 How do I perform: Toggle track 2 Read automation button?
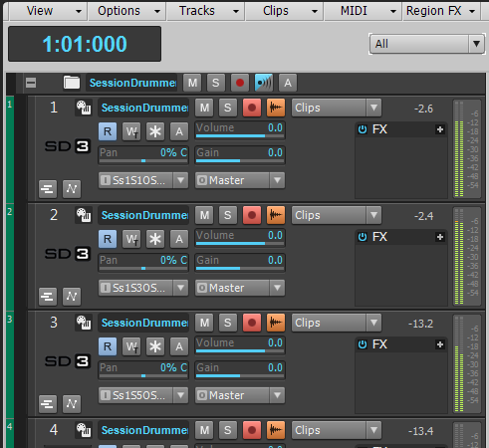click(108, 239)
